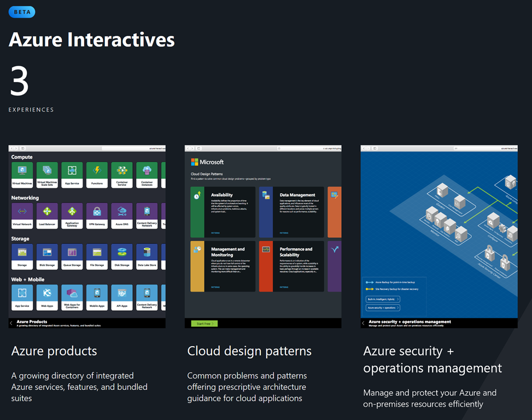Click the Azure security + operations management thumbnail
This screenshot has height=420, width=532.
pyautogui.click(x=439, y=235)
